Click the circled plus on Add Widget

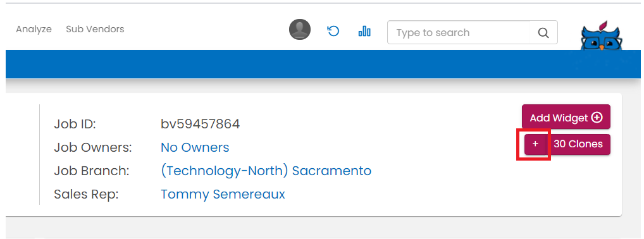[x=597, y=118]
